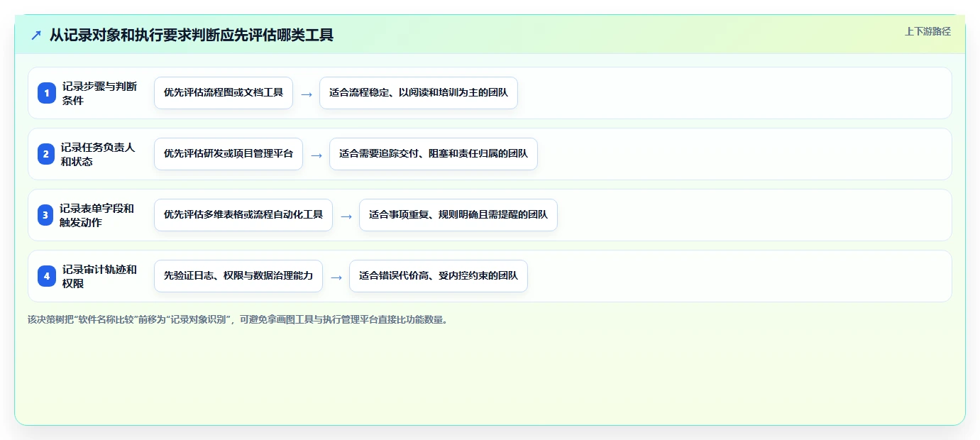Click the arrow icon beside the decision tree title
This screenshot has height=440, width=980.
coord(36,35)
